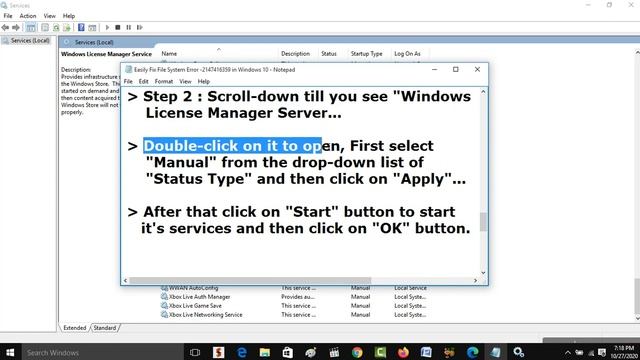
Task: Show hidden system tray icons chevron
Action: coord(568,352)
